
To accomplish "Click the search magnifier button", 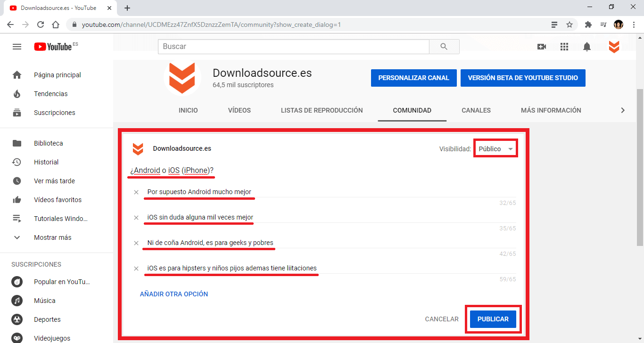I will 444,47.
